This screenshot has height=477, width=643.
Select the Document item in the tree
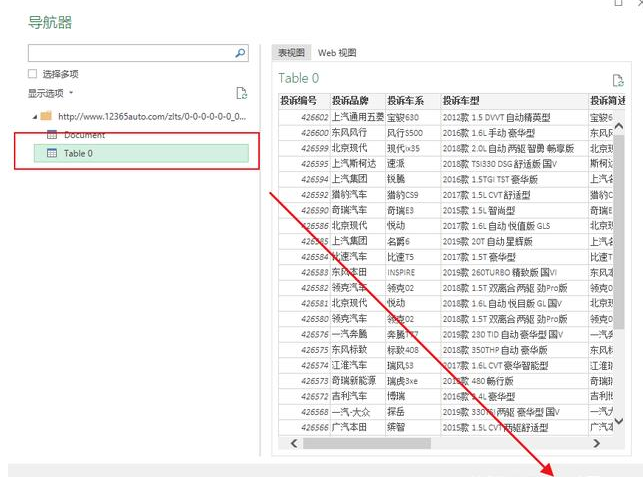coord(84,135)
